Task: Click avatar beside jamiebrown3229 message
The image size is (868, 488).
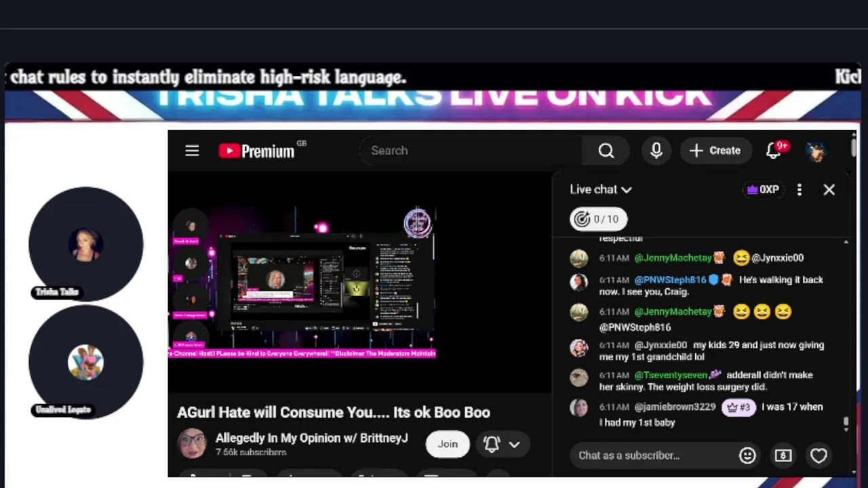Action: click(579, 407)
